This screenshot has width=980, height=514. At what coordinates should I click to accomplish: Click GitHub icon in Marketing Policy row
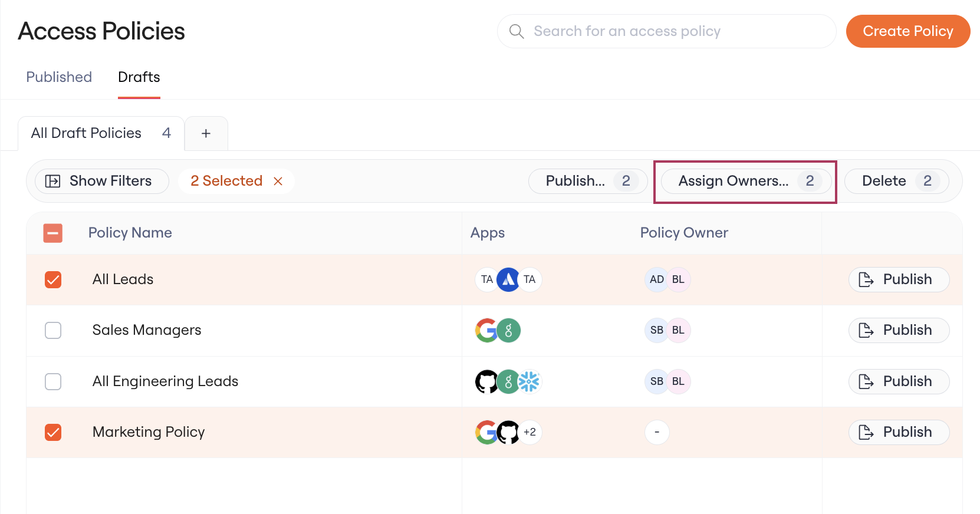pos(508,432)
